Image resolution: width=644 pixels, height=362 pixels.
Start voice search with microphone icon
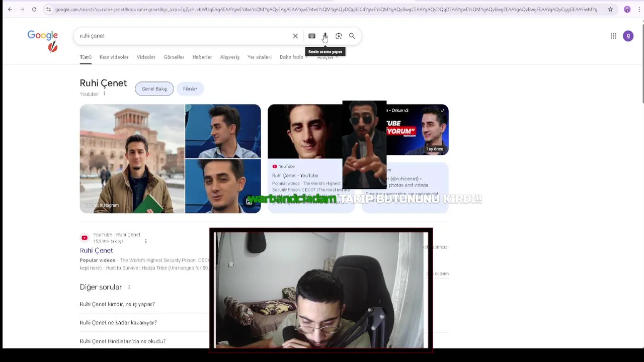click(325, 36)
